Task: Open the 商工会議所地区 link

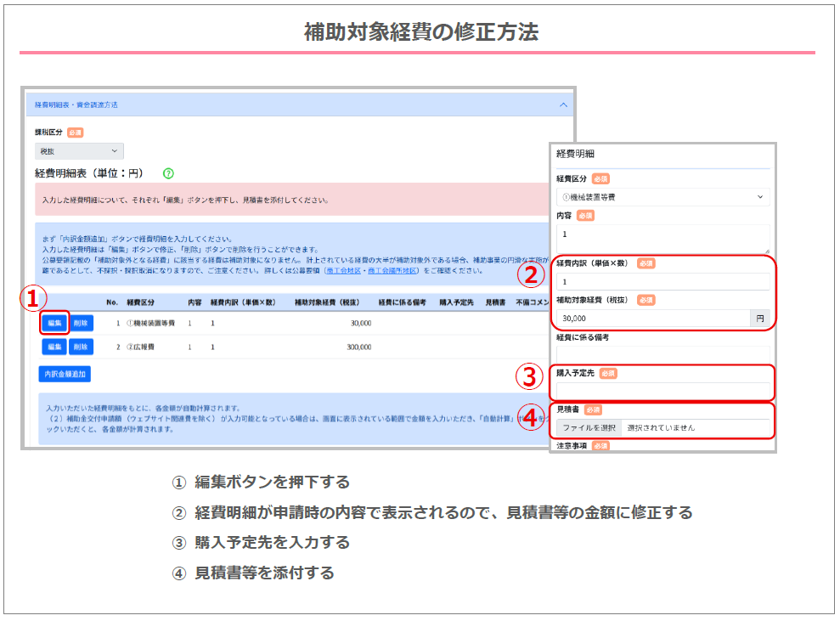Action: pyautogui.click(x=386, y=271)
